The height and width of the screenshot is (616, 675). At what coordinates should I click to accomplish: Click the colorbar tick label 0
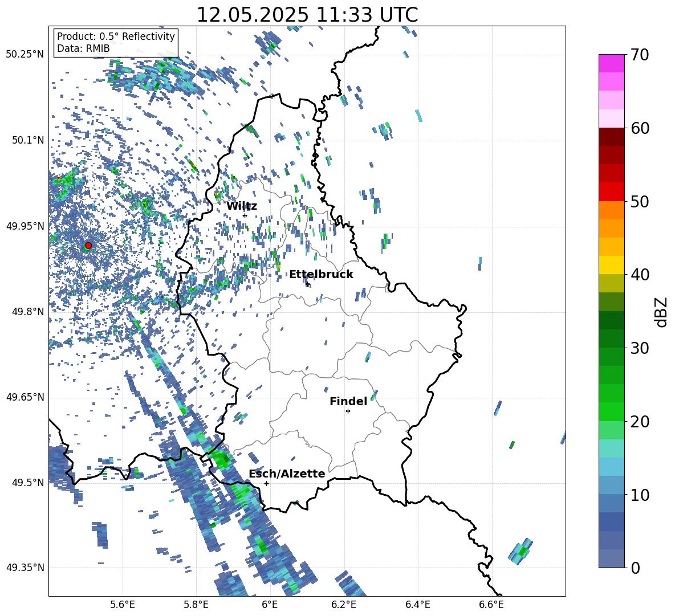click(635, 568)
